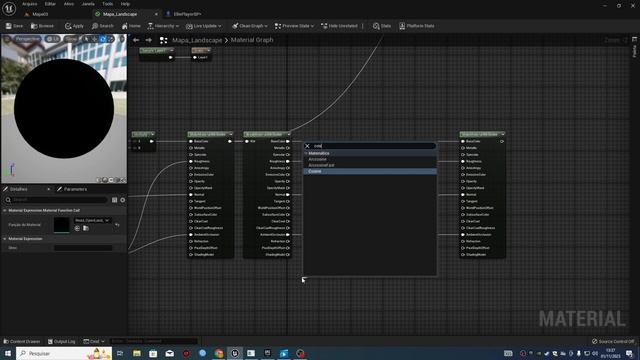Click the console command input
This screenshot has width=640, height=360.
tap(153, 341)
